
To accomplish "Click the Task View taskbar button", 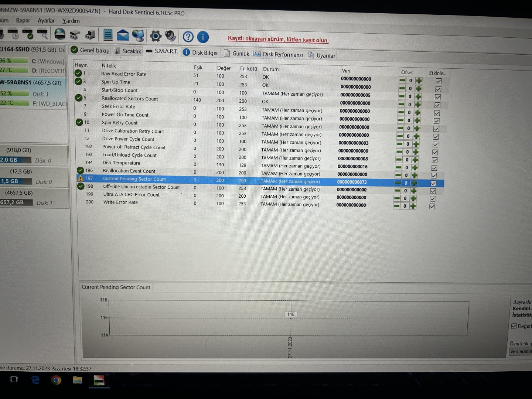I will 14,379.
